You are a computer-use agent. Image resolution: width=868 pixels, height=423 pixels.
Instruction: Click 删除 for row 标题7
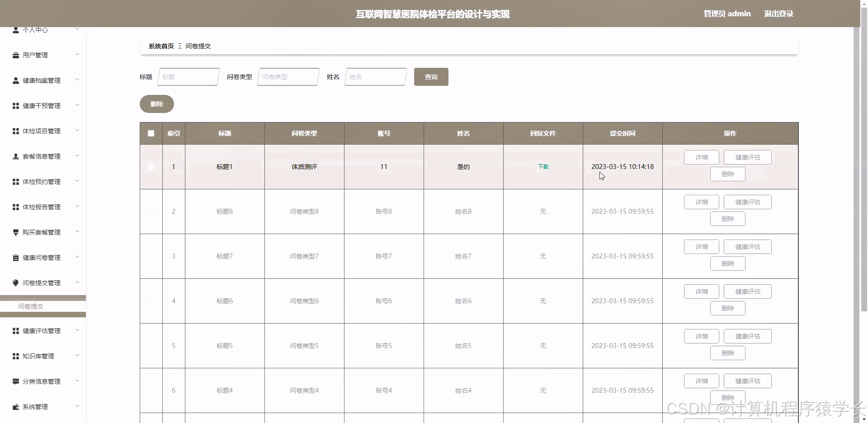click(728, 263)
